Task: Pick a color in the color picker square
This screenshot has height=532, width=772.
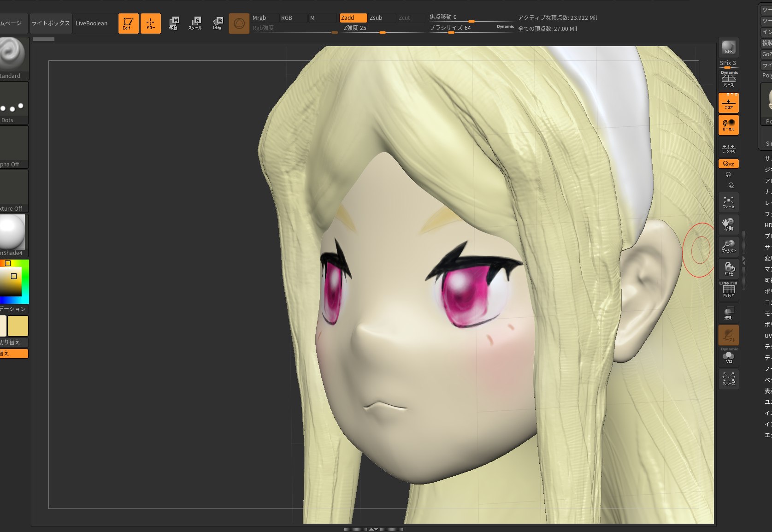Action: [x=11, y=282]
